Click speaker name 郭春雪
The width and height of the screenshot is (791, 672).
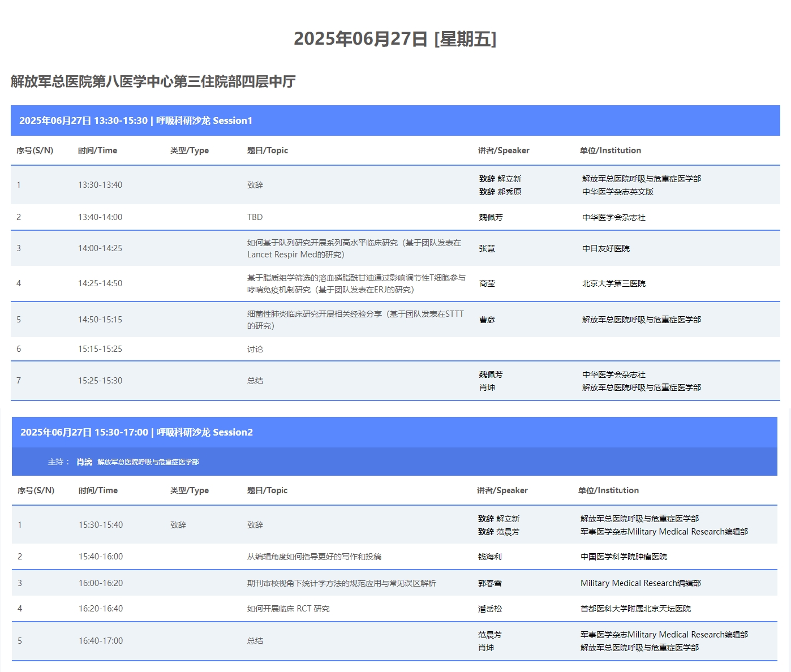pos(490,583)
